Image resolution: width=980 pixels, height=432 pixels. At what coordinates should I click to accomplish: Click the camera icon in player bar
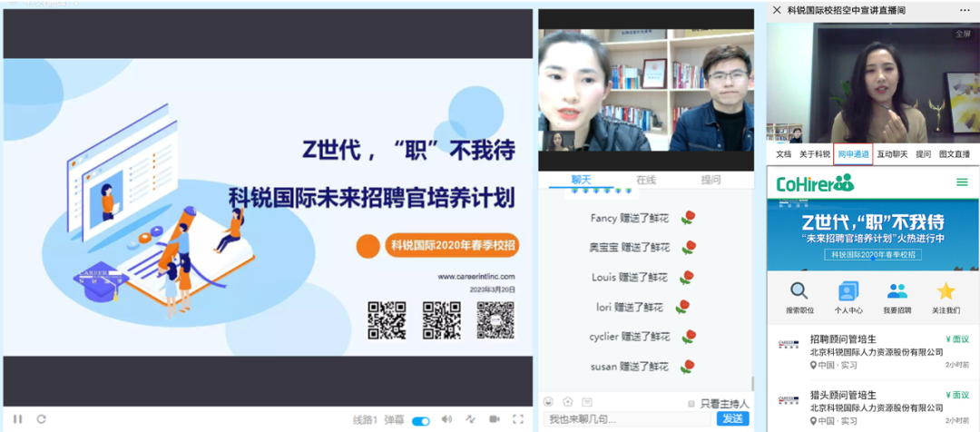point(495,419)
